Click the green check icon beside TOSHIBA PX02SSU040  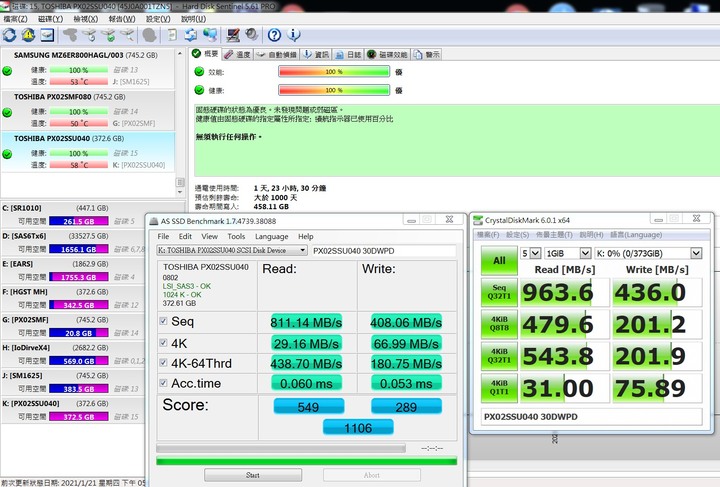7,154
